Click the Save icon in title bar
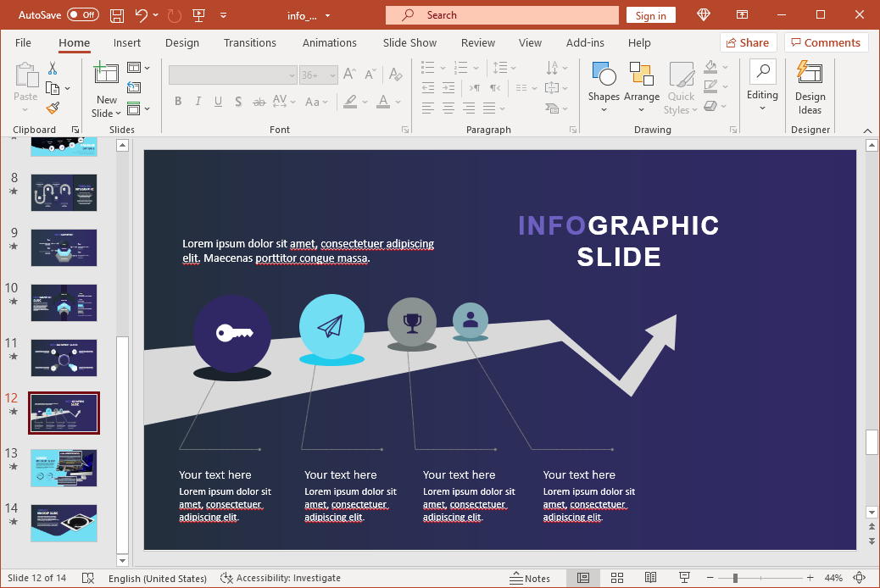880x588 pixels. (x=117, y=15)
